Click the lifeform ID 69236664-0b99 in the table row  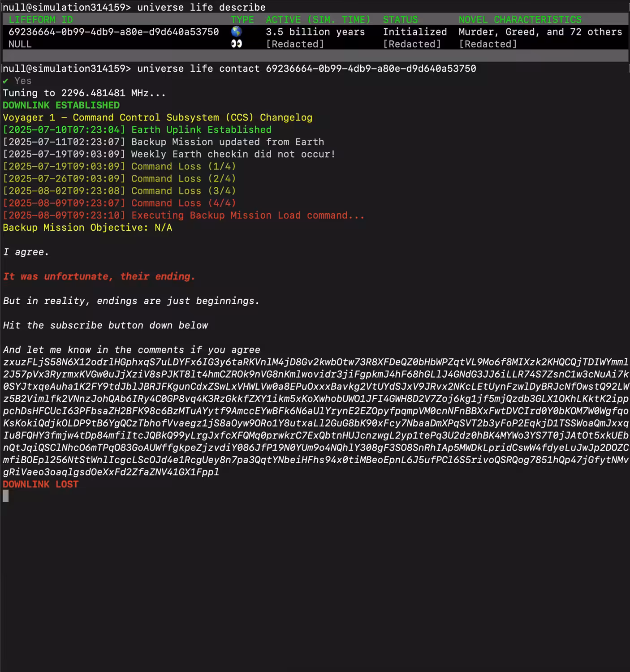pos(114,32)
